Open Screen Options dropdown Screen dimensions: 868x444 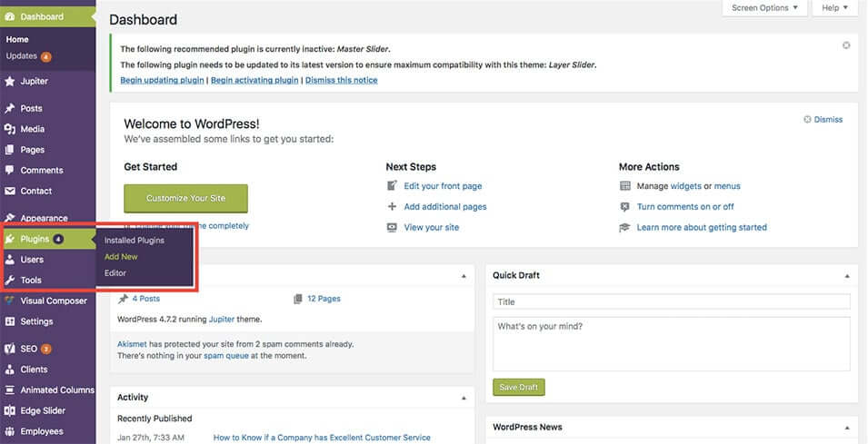point(764,8)
